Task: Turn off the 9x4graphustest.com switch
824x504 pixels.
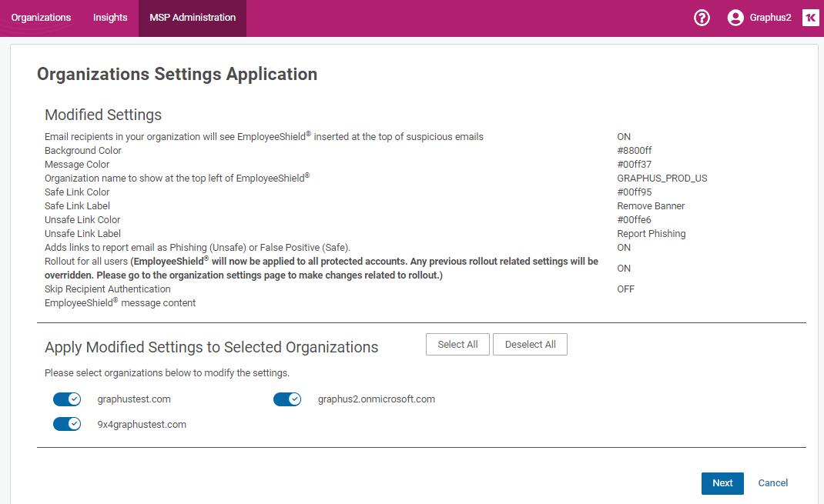Action: 67,424
